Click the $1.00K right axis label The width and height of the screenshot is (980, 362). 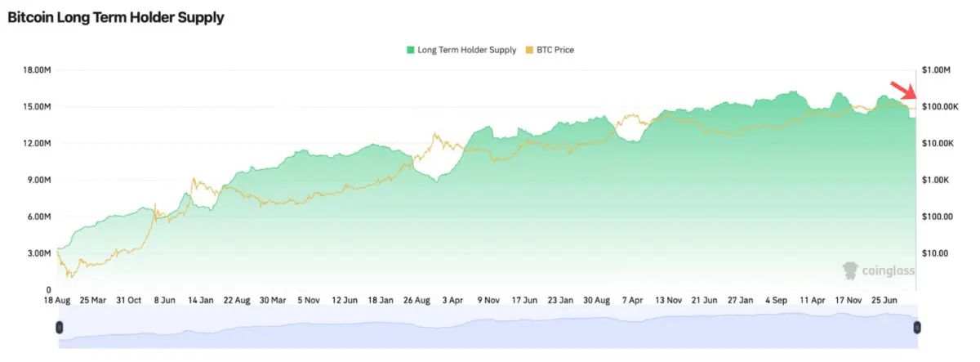tap(935, 180)
